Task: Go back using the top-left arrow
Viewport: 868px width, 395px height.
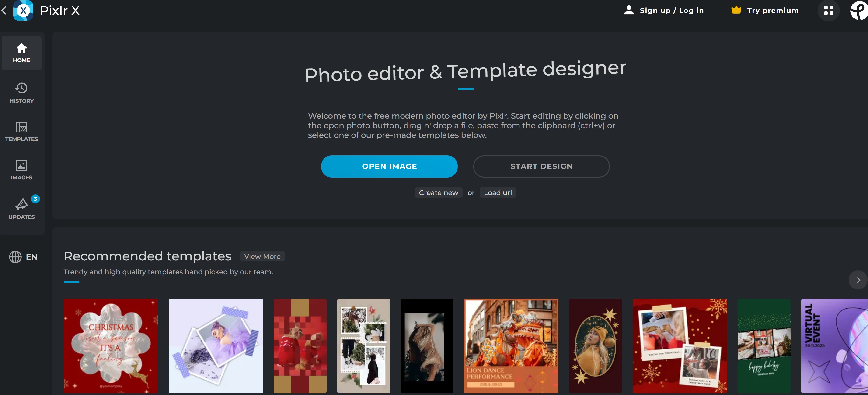Action: pos(4,11)
